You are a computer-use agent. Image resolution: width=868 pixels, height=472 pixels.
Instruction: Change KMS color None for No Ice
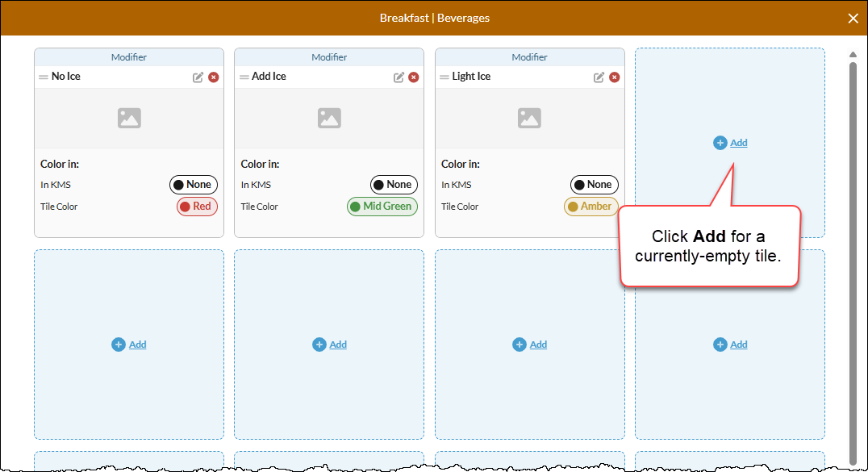pos(194,185)
